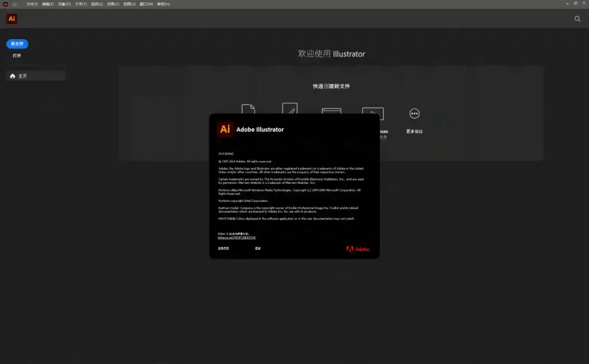Open the 法律声明 link in the dialog
This screenshot has width=589, height=364.
tap(223, 248)
